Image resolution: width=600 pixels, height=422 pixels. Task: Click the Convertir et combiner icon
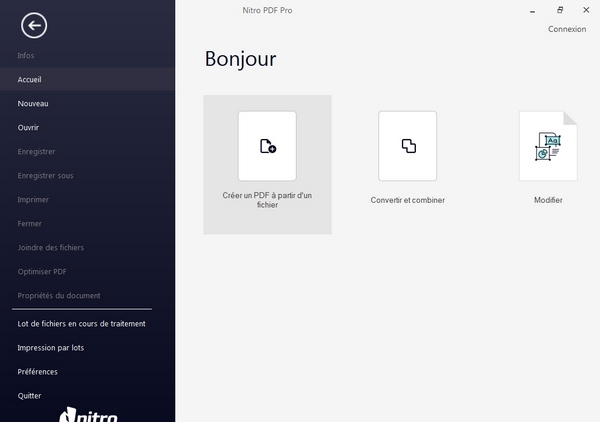(407, 146)
